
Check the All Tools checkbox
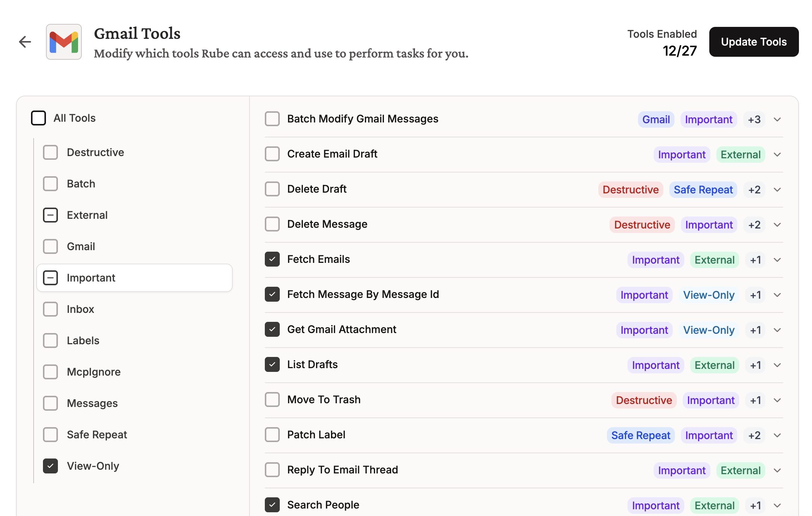point(38,118)
